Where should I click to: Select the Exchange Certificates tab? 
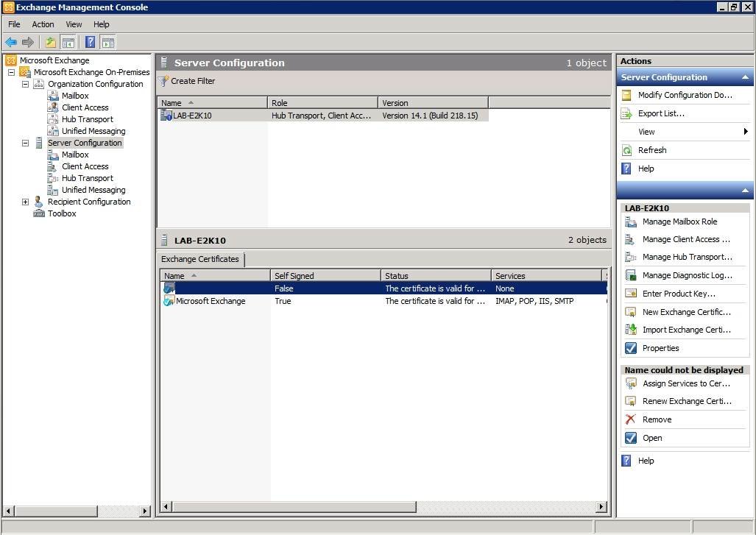pos(200,259)
